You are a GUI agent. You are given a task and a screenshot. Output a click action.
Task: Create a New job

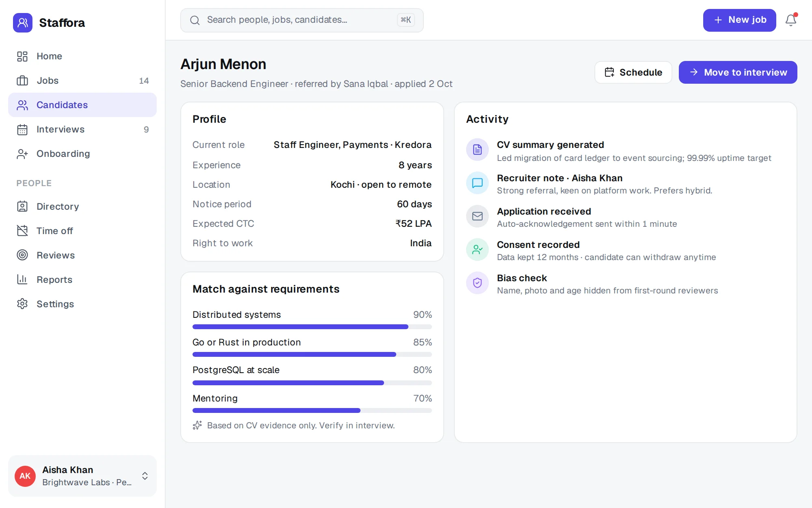(740, 20)
